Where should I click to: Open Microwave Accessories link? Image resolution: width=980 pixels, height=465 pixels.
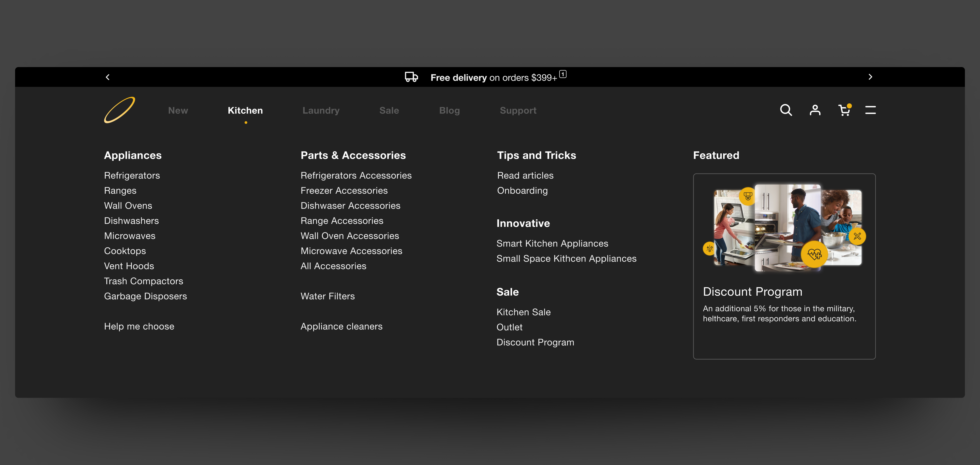click(352, 251)
